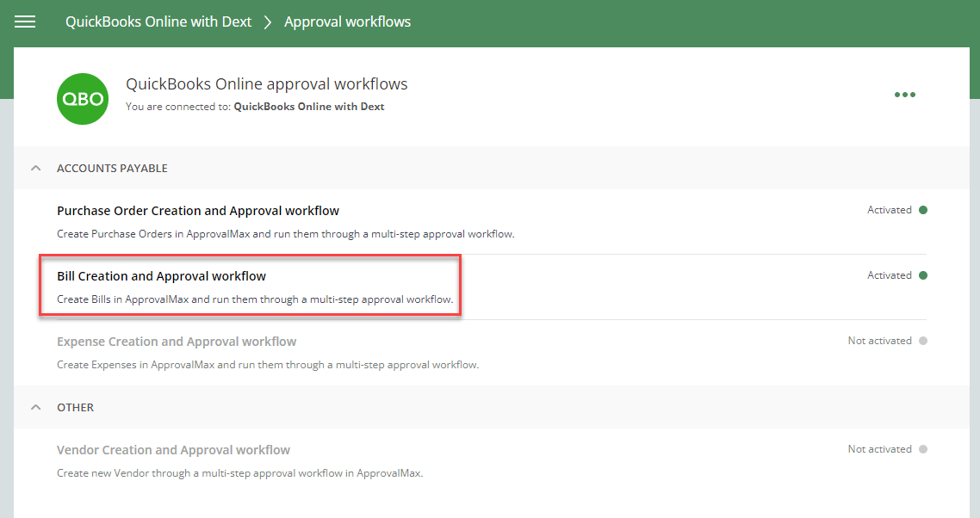Toggle the Expense workflow not-activated indicator
The height and width of the screenshot is (518, 980).
pos(923,341)
